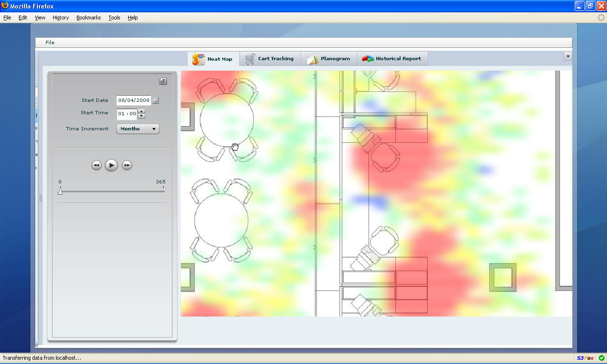Click the left panel splitter handle
607x364 pixels.
coord(40,198)
